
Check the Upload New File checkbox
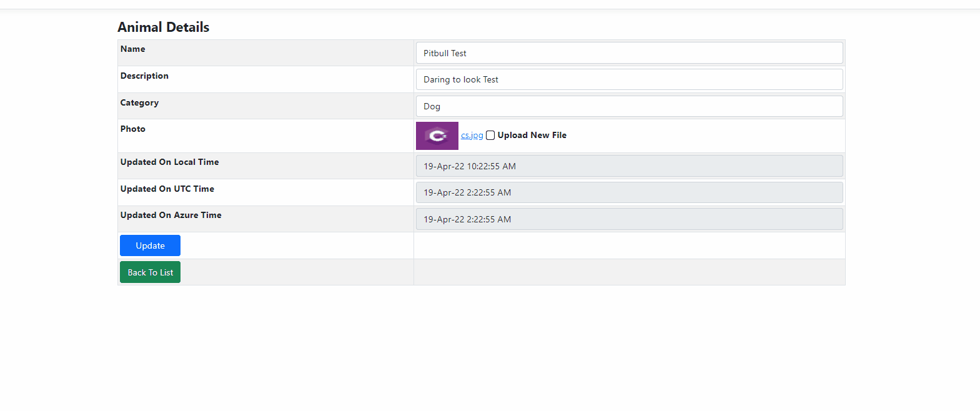click(x=490, y=136)
